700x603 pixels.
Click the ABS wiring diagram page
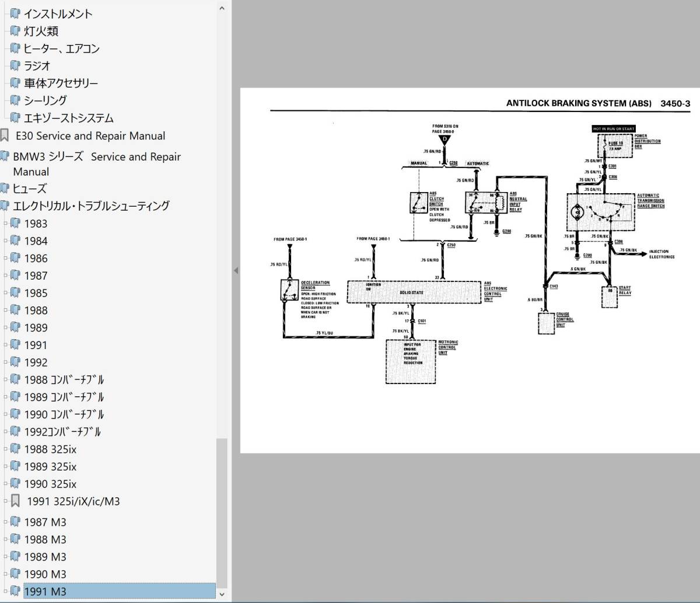(470, 270)
